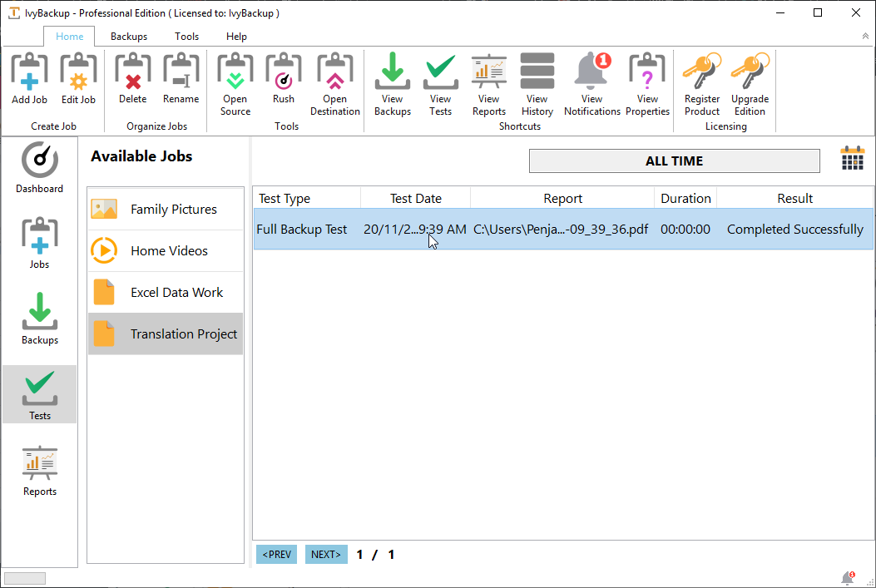Screen dimensions: 876x588
Task: Click the report path ending 09_39_36.pdf
Action: [x=561, y=230]
